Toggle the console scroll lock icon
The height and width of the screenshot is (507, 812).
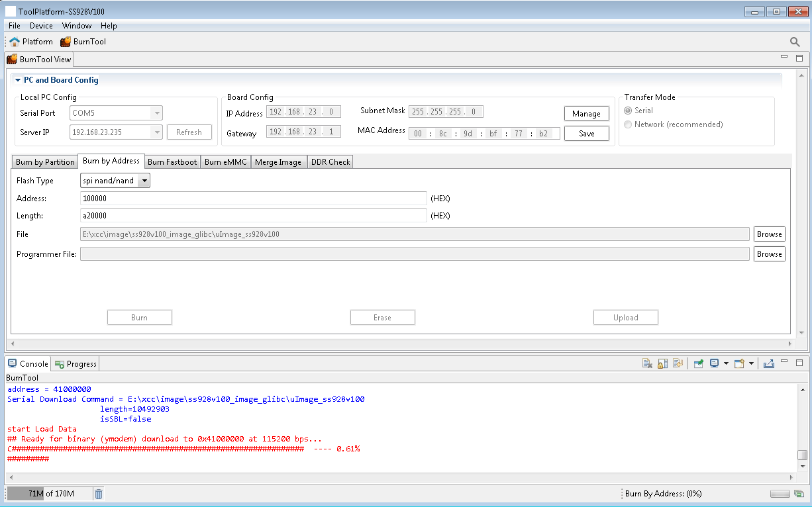click(x=662, y=363)
